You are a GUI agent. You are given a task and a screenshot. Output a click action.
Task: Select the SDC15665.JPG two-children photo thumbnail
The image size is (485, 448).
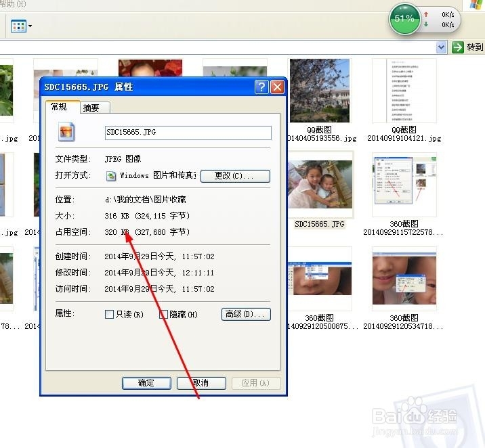320,184
